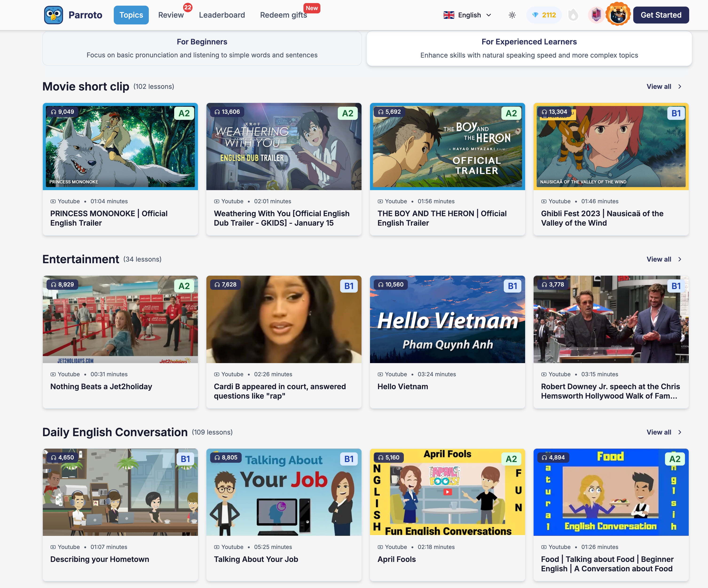Click Youtube source icon on April Fools card

(x=380, y=547)
